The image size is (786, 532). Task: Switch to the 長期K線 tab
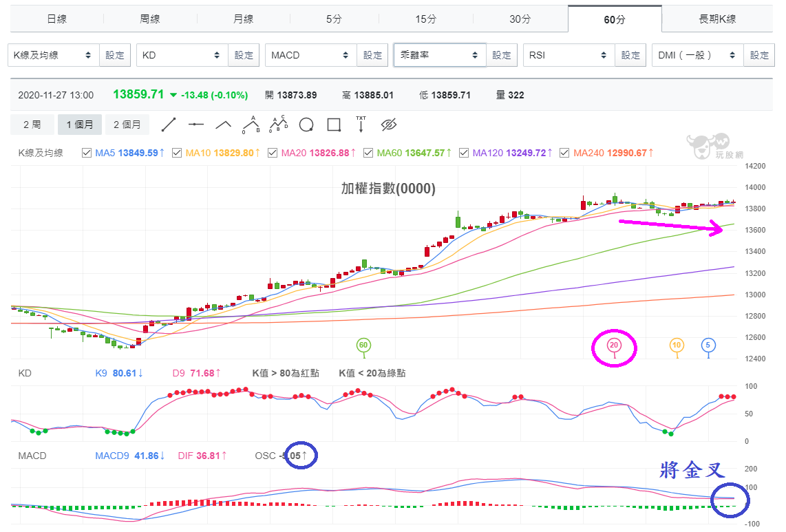(717, 19)
